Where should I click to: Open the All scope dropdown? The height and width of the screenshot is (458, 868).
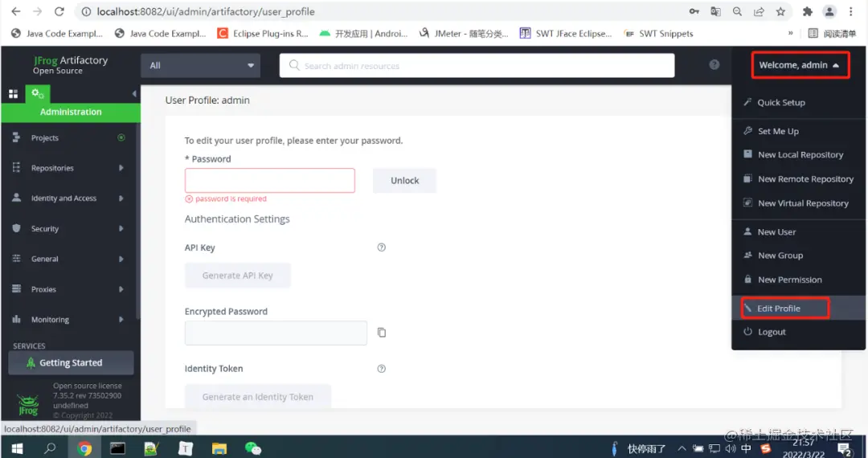[x=200, y=65]
